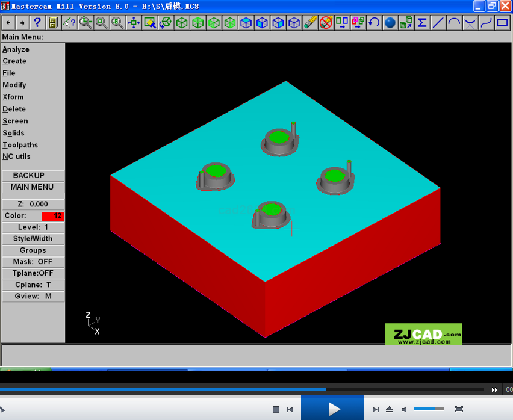Image resolution: width=513 pixels, height=420 pixels.
Task: Toggle the Tplane:OFF setting
Action: tap(33, 273)
